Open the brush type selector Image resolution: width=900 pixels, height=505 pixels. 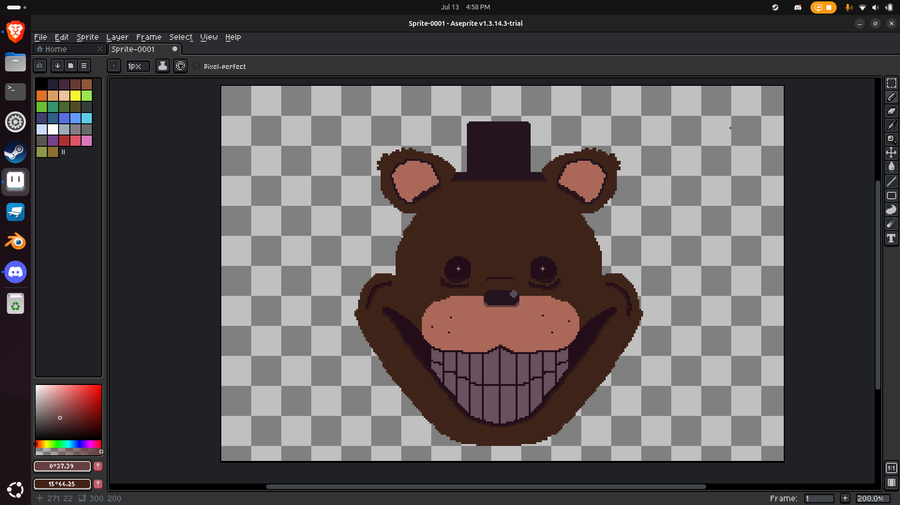[x=114, y=66]
